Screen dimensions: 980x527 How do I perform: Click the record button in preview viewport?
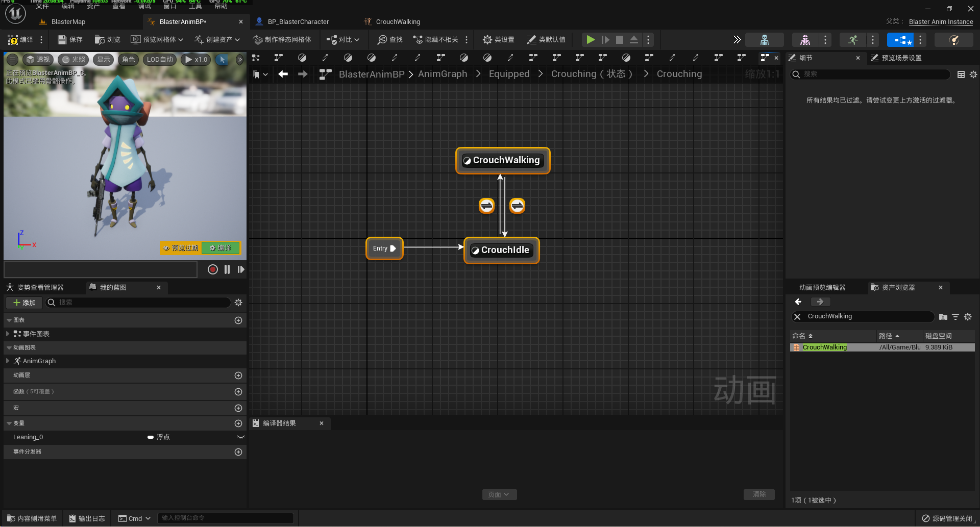(x=213, y=269)
